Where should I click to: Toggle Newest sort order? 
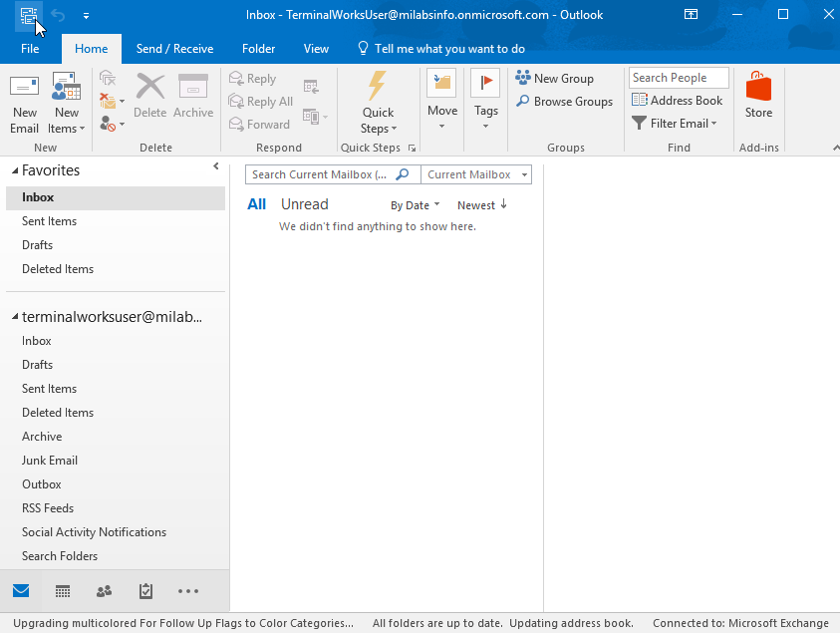(481, 205)
